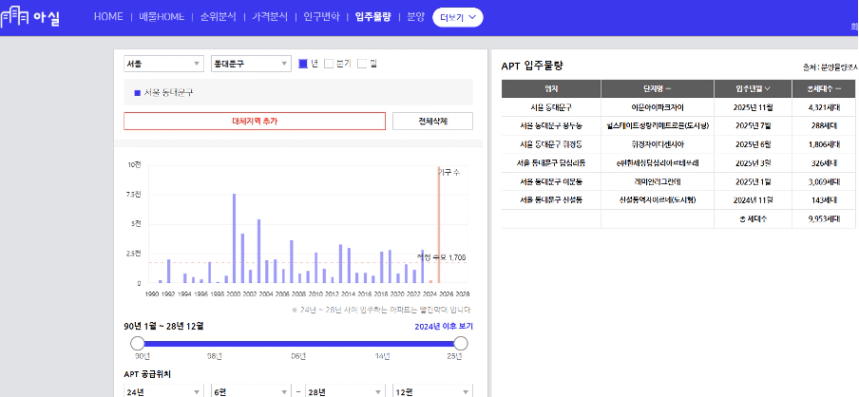Open the 분양 menu
Image resolution: width=859 pixels, height=397 pixels.
pyautogui.click(x=416, y=17)
